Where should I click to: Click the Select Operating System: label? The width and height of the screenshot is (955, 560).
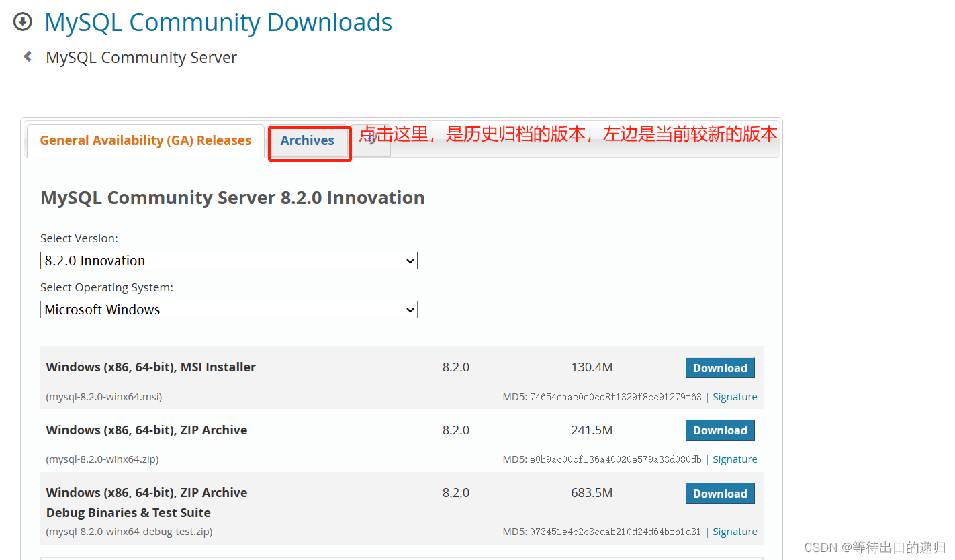point(107,287)
